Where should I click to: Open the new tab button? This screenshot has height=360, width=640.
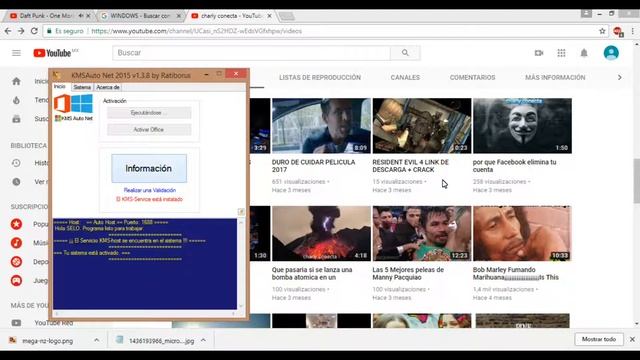click(x=286, y=16)
